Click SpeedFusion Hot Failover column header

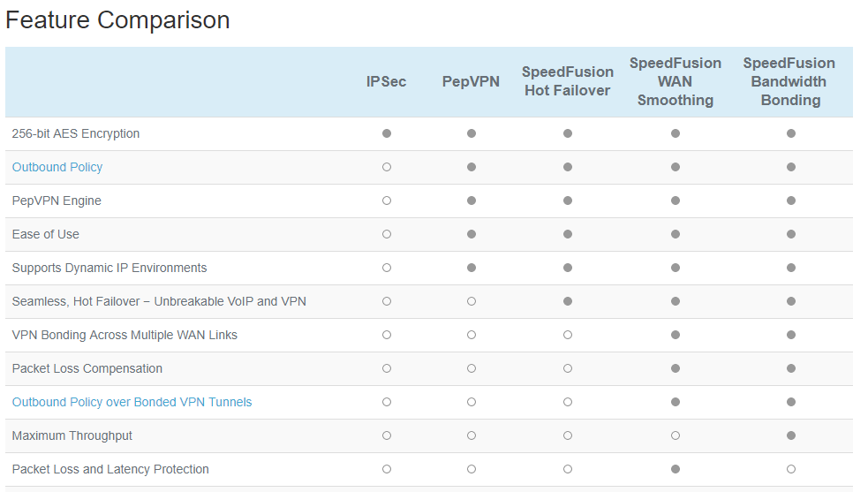click(x=567, y=81)
